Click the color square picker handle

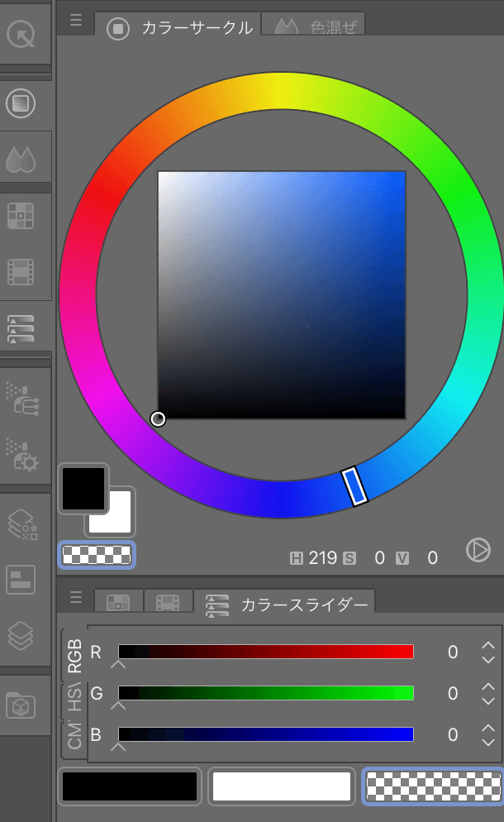(x=158, y=419)
